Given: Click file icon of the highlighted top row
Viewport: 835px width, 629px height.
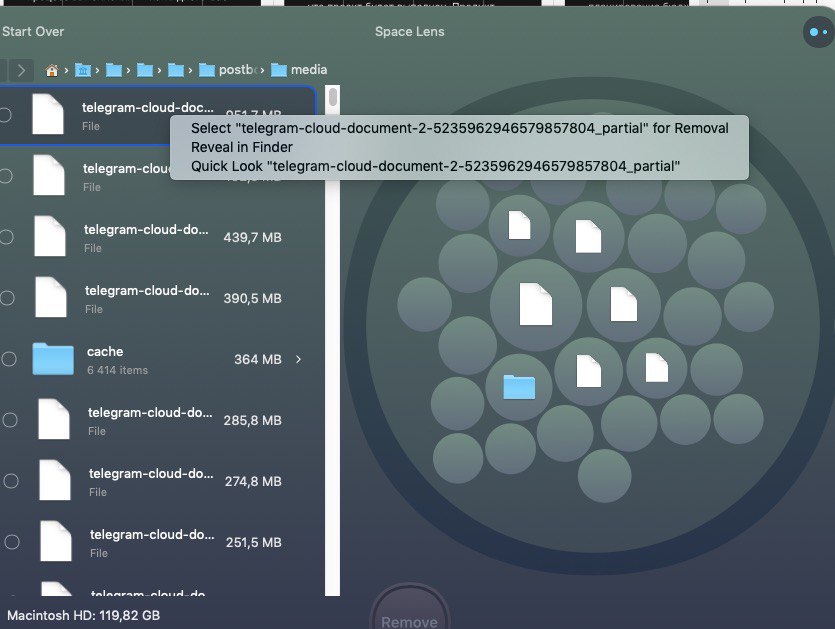Looking at the screenshot, I should [x=48, y=114].
